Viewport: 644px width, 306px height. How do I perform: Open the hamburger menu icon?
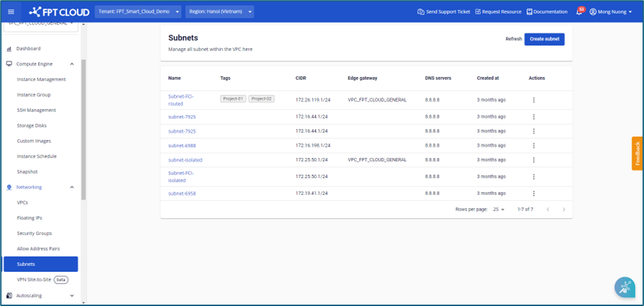pos(11,12)
